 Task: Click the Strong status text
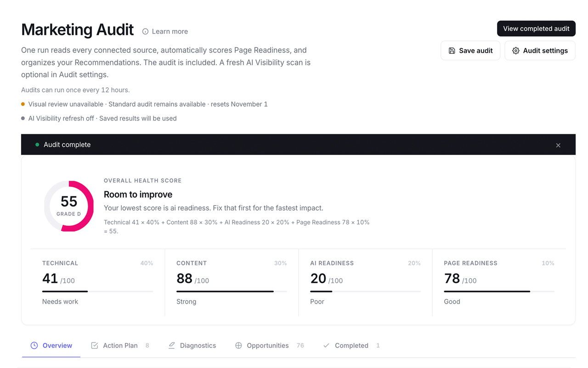pos(186,302)
